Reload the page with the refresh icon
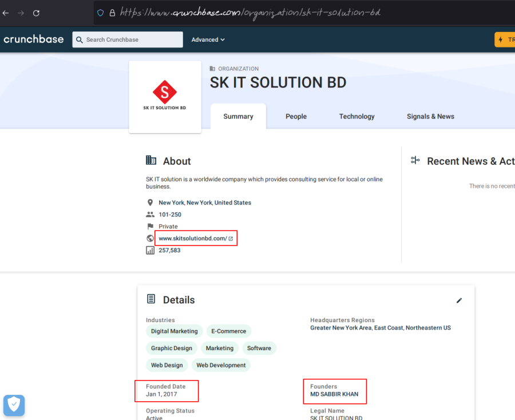The image size is (515, 420). coord(36,13)
